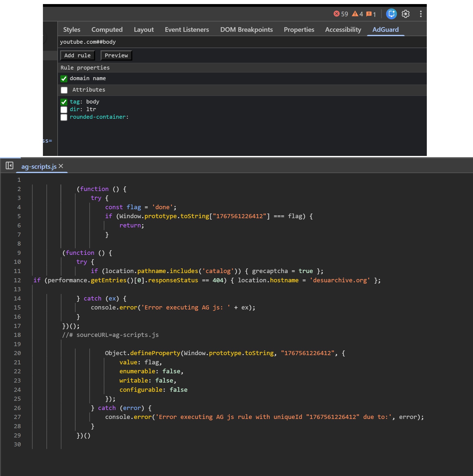Click line number 1 in the gutter
The image size is (473, 476).
pos(19,180)
